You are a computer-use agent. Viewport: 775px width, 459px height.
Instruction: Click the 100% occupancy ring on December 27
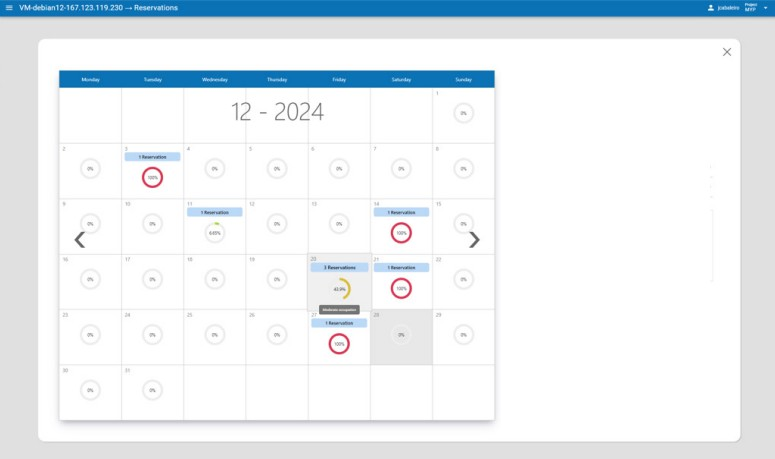339,344
